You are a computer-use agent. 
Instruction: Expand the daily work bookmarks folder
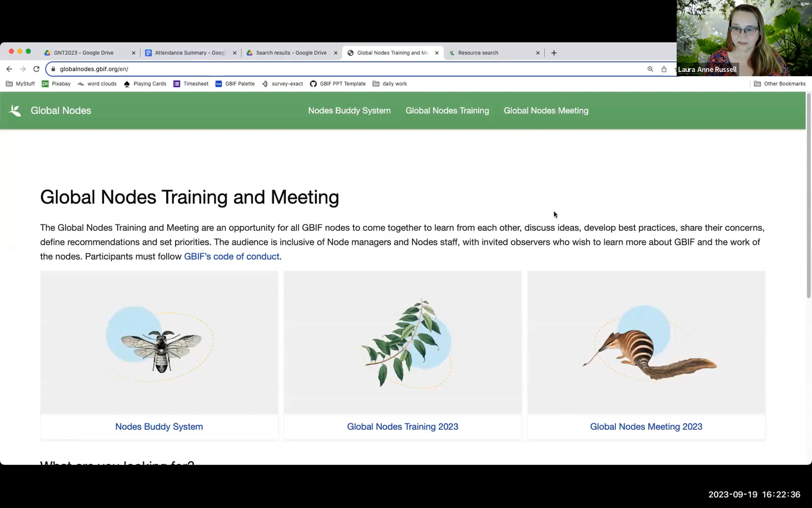[x=390, y=84]
